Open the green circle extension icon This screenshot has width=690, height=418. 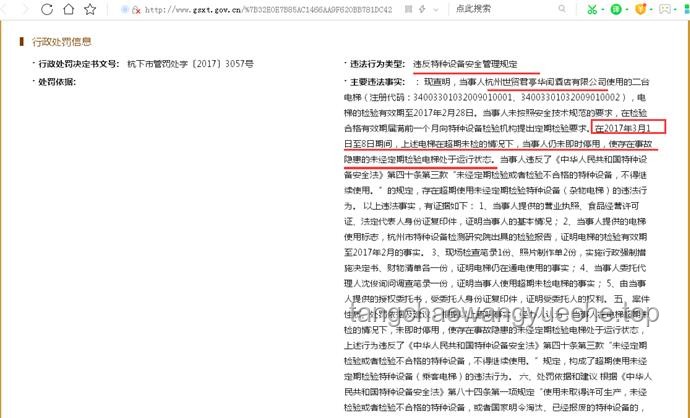coord(616,9)
